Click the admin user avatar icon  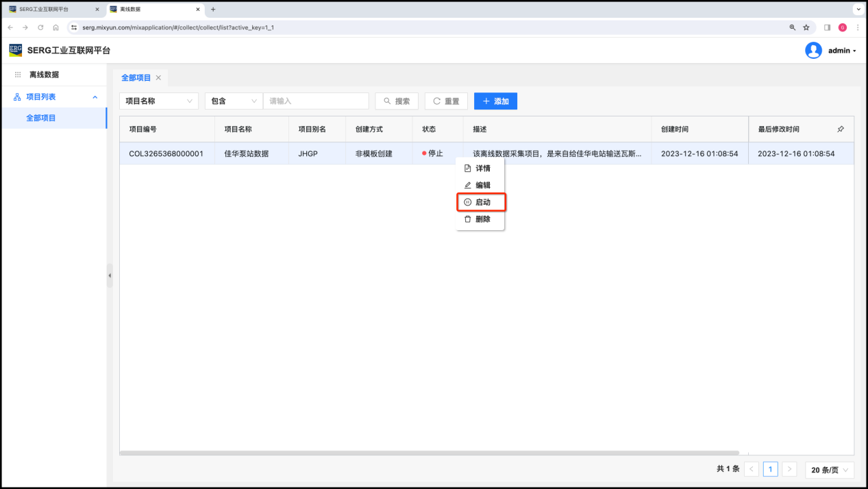[x=813, y=51]
